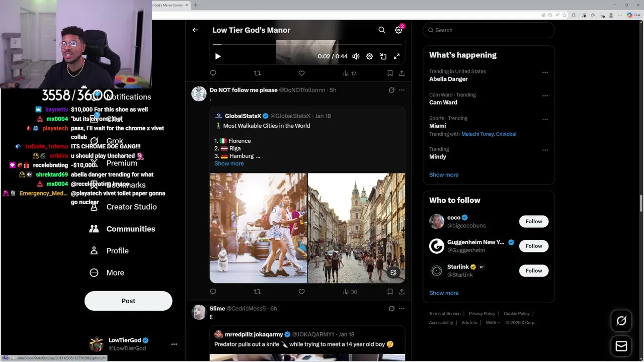Click the image edit icon on street photo
The image size is (644, 362).
point(393,273)
